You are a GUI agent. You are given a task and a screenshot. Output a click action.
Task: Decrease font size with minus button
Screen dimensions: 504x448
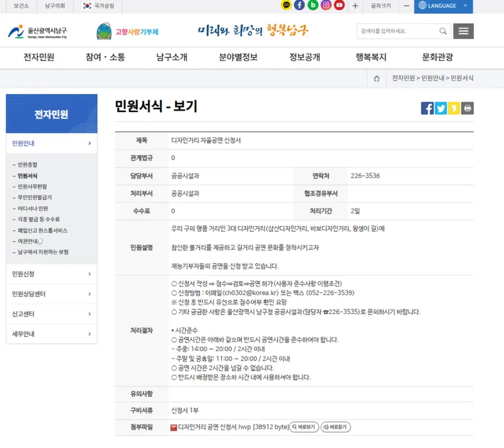(406, 6)
